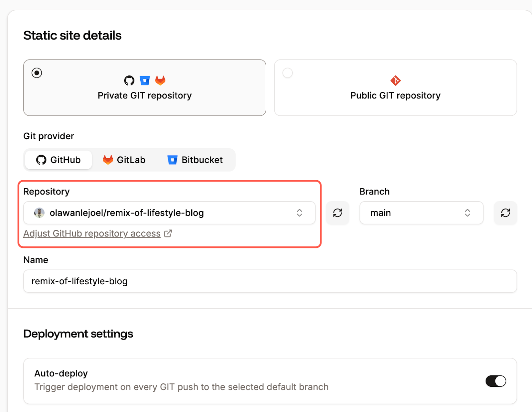Disable the Auto-deploy toggle
This screenshot has height=412, width=532.
[x=495, y=381]
